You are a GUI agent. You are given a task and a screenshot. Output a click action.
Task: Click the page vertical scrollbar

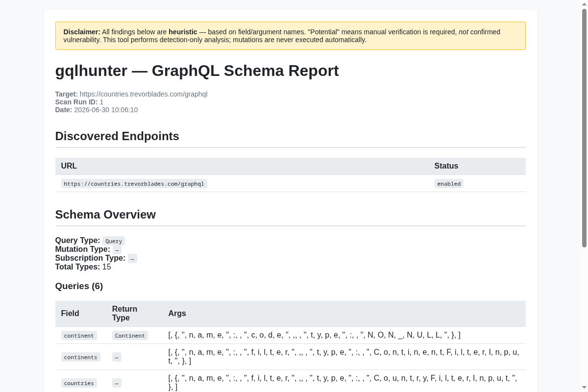(x=584, y=127)
